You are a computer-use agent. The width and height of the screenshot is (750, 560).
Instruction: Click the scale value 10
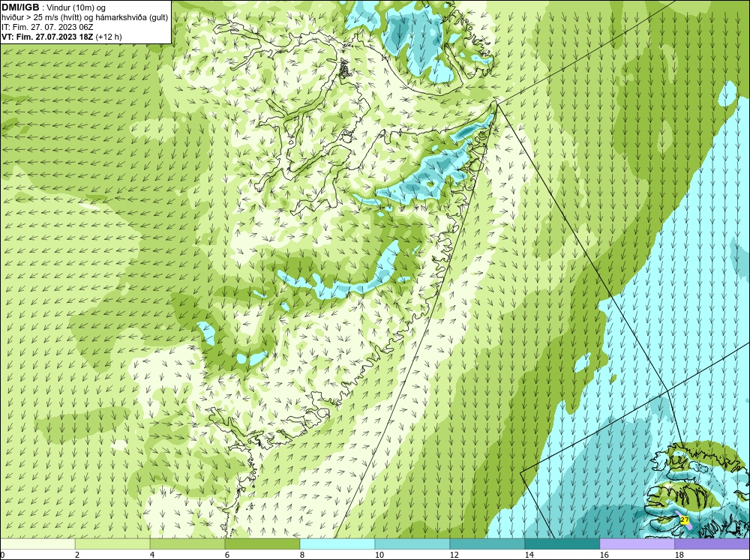click(x=379, y=555)
